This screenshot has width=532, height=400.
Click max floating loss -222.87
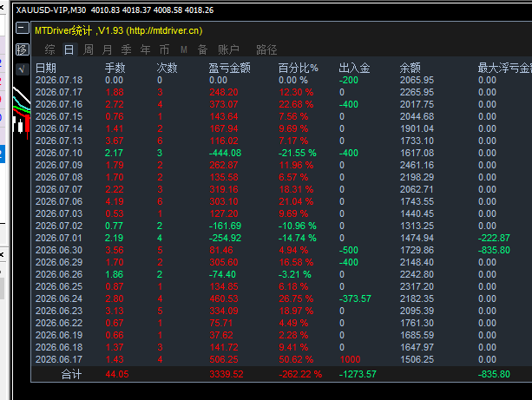494,238
